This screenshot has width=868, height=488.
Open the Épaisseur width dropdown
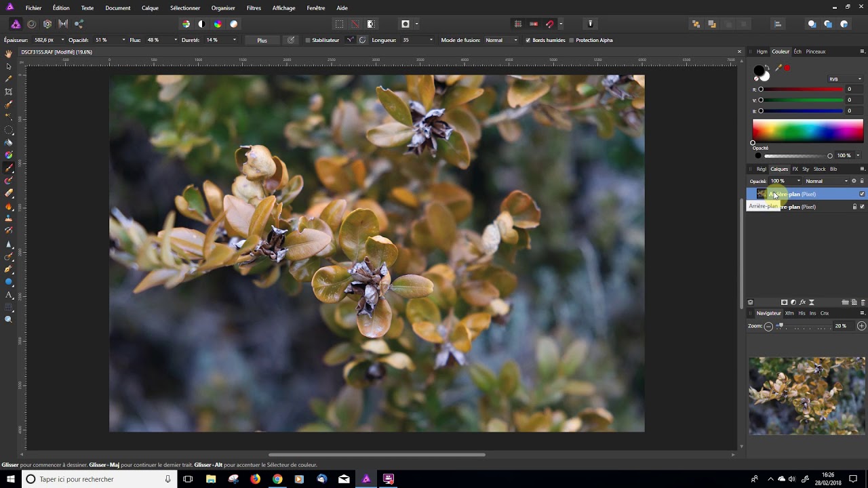point(63,40)
